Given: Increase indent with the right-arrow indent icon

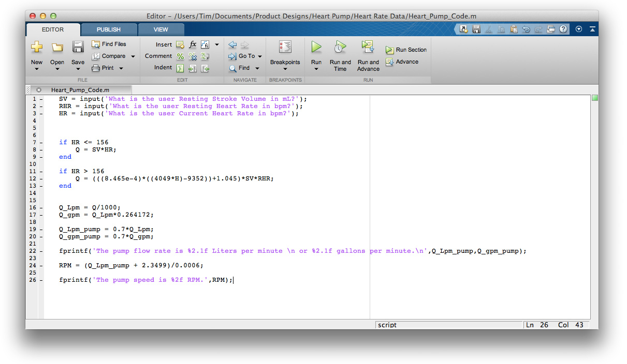Looking at the screenshot, I should [x=193, y=68].
